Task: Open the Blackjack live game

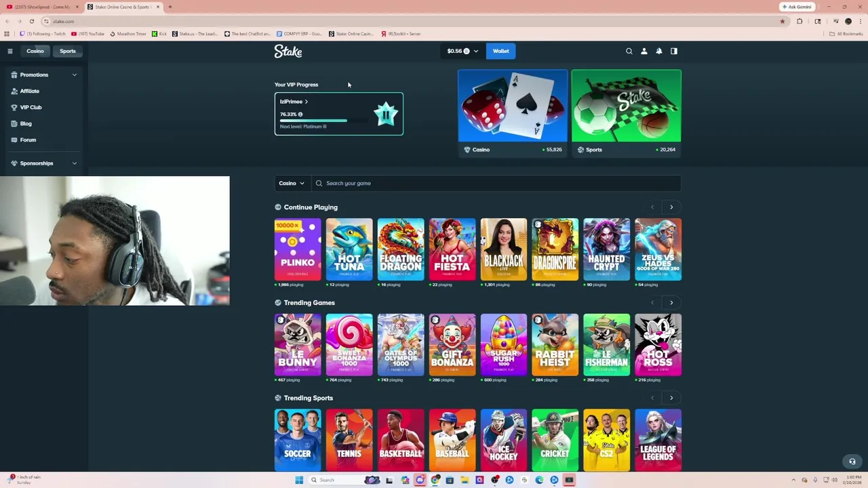Action: tap(504, 249)
